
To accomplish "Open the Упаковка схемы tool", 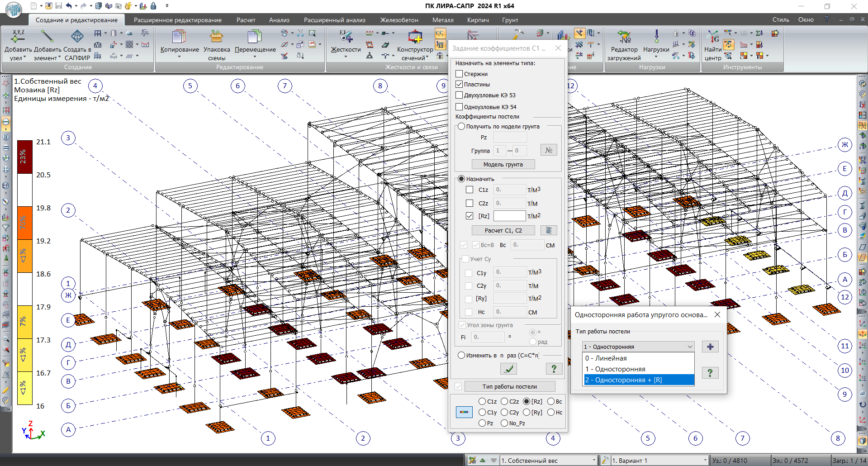I will point(216,37).
